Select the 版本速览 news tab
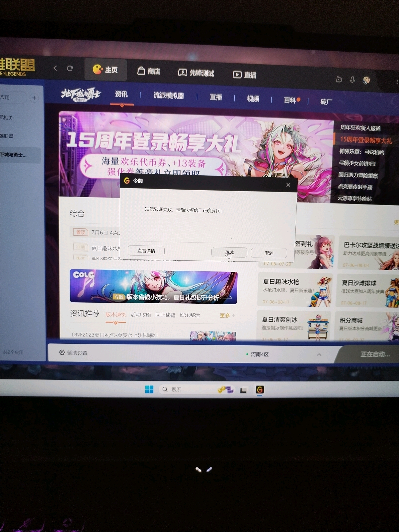Viewport: 399px width, 532px height. tap(116, 315)
